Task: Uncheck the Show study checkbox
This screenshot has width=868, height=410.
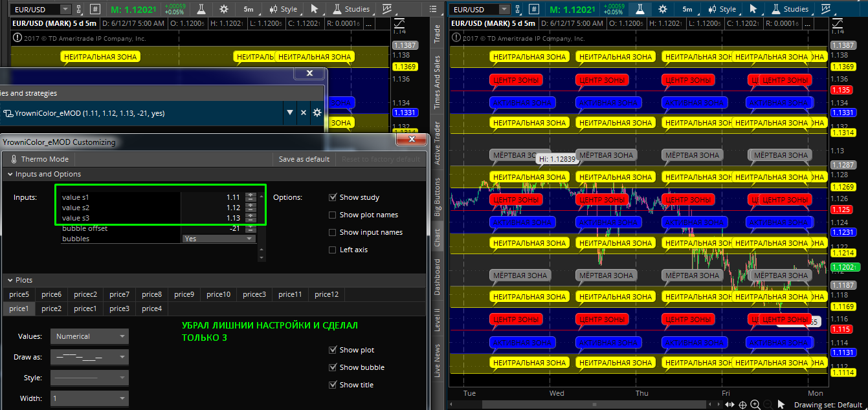Action: point(333,197)
